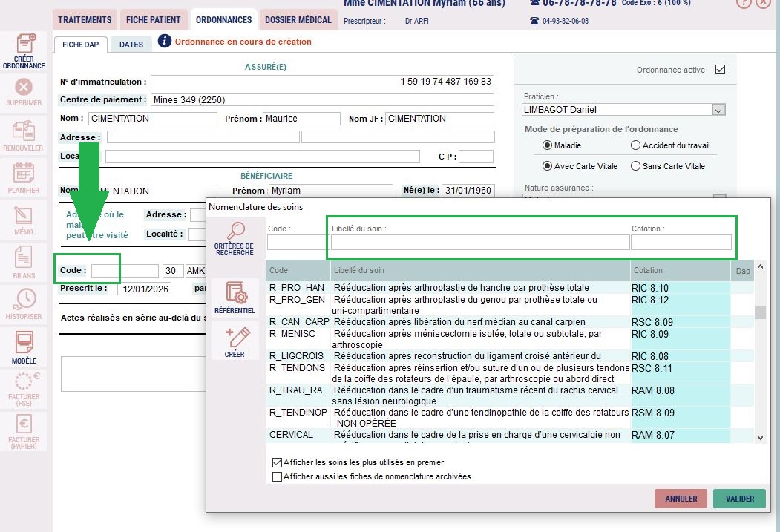Viewport: 780px width, 532px height.
Task: Expand the Praticien dropdown list
Action: coord(718,110)
